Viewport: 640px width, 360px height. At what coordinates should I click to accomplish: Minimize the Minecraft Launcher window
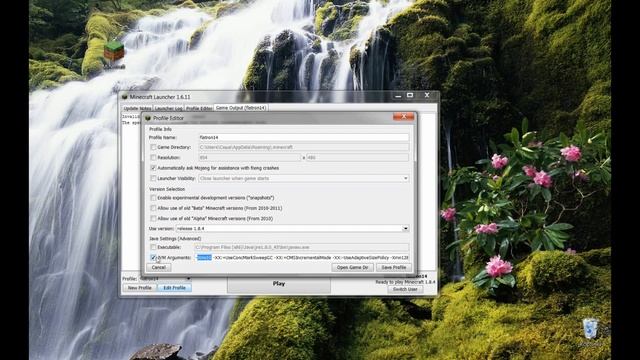398,96
